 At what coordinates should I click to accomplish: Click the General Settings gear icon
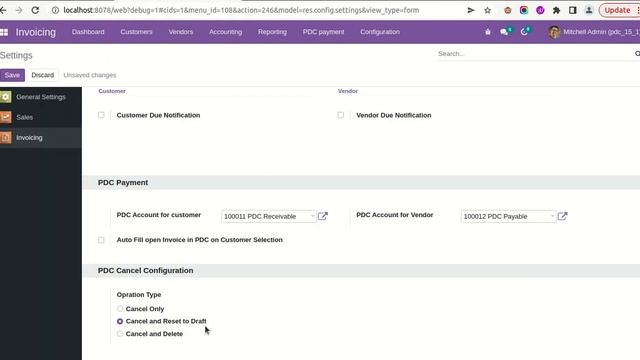click(6, 97)
